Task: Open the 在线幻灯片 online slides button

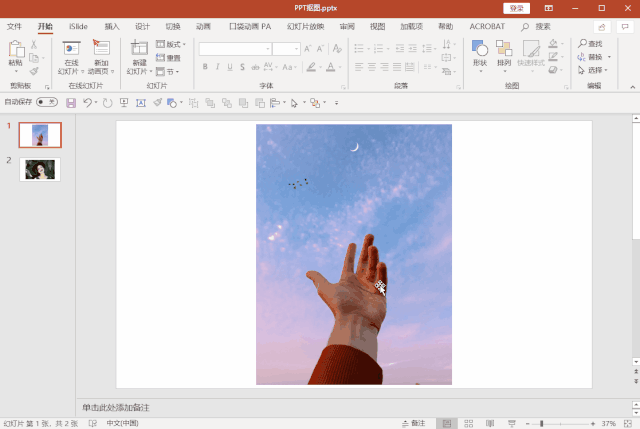Action: (71, 58)
